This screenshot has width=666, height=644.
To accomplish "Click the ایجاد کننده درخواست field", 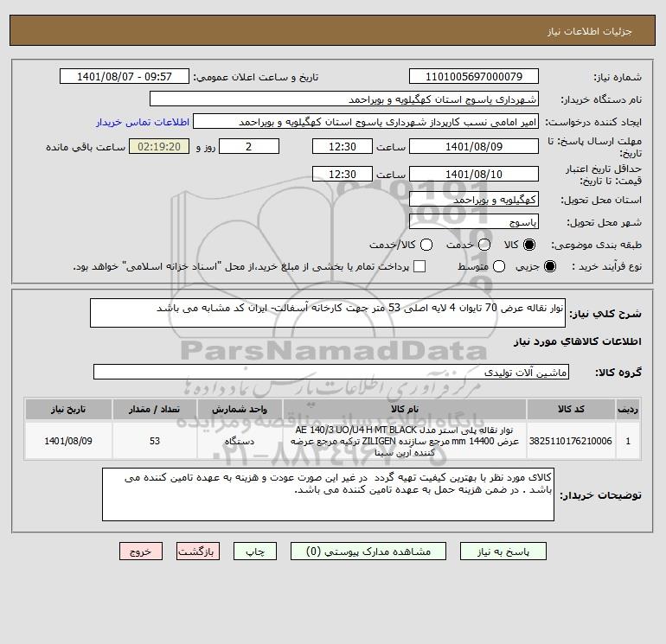I will pyautogui.click(x=366, y=121).
